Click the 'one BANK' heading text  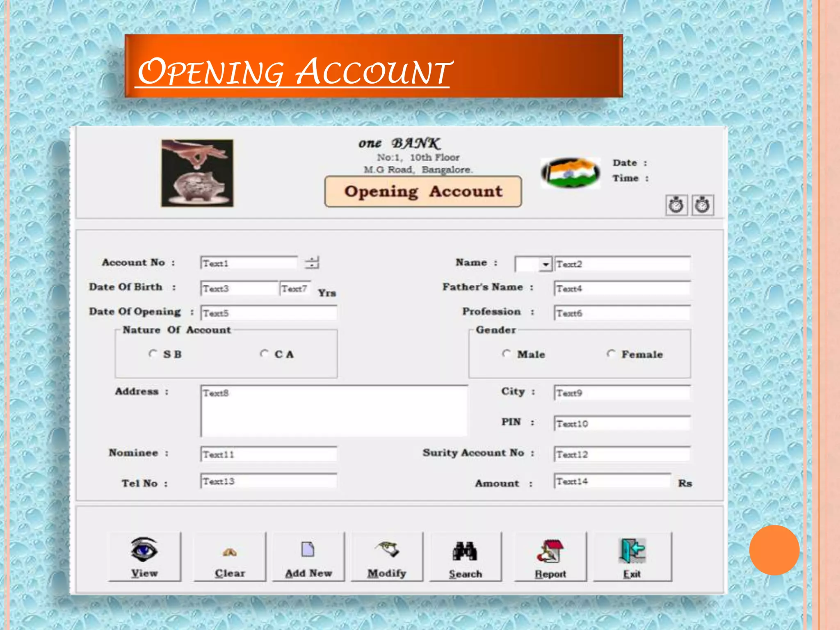pyautogui.click(x=399, y=143)
